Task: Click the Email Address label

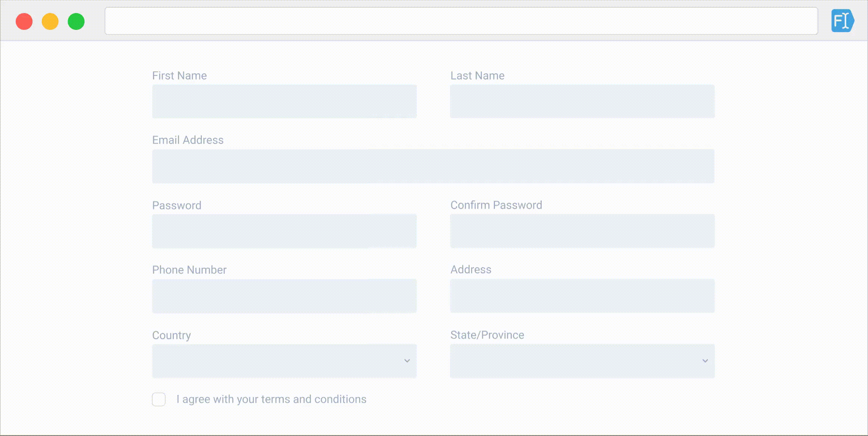Action: click(x=188, y=140)
